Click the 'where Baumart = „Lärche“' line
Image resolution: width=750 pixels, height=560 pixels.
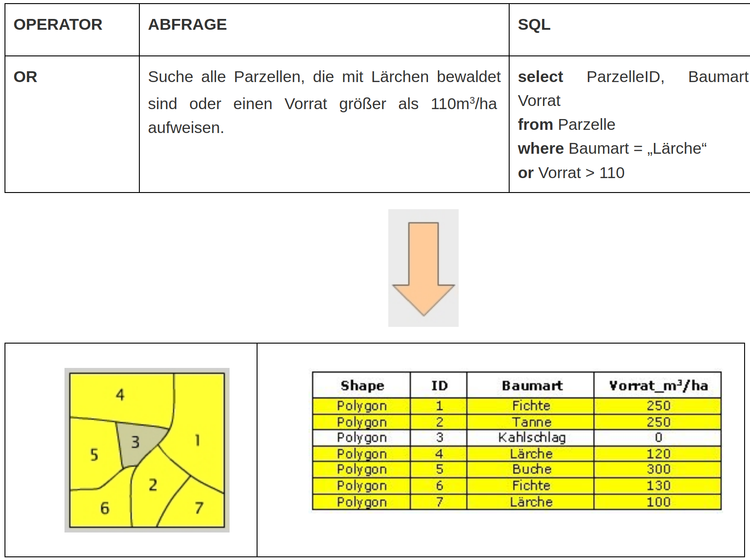612,148
